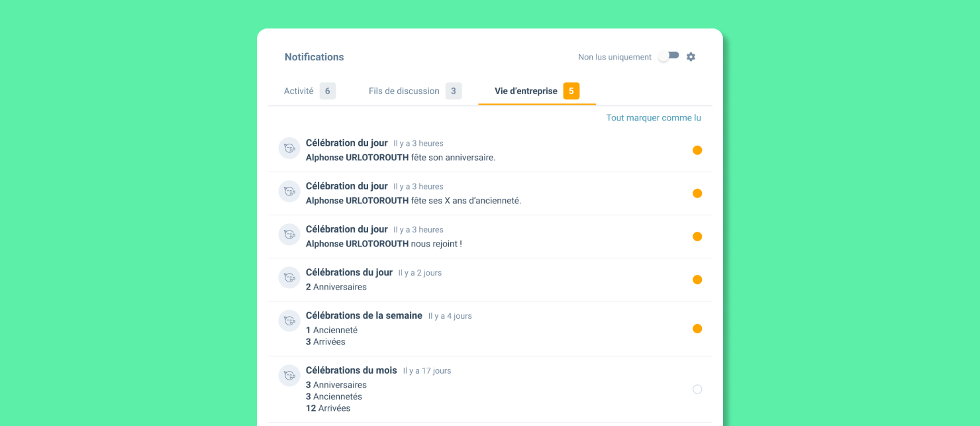Click the '3 Anniversaires' line
The width and height of the screenshot is (980, 426).
coord(336,385)
